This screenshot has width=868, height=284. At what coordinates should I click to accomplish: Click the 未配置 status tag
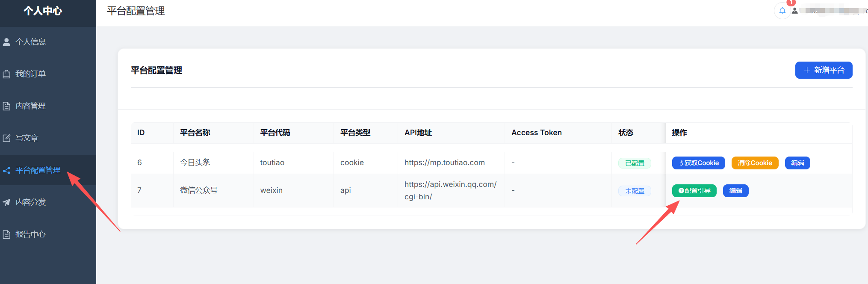coord(635,191)
